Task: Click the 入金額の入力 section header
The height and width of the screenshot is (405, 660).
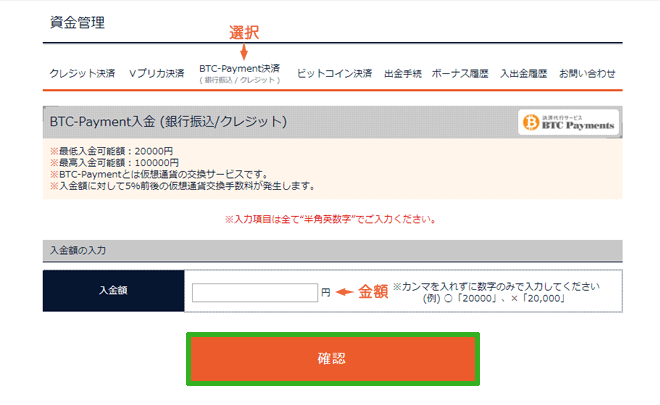Action: pos(333,250)
